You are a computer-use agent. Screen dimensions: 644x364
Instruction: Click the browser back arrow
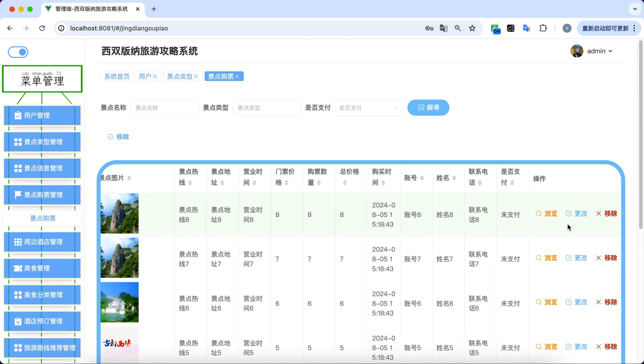pos(10,28)
